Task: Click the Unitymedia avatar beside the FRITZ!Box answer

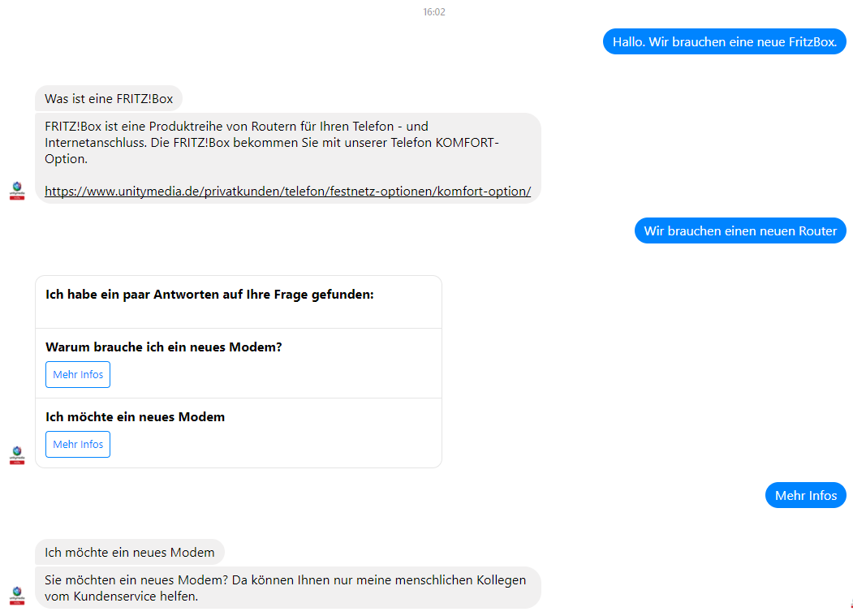Action: 17,191
